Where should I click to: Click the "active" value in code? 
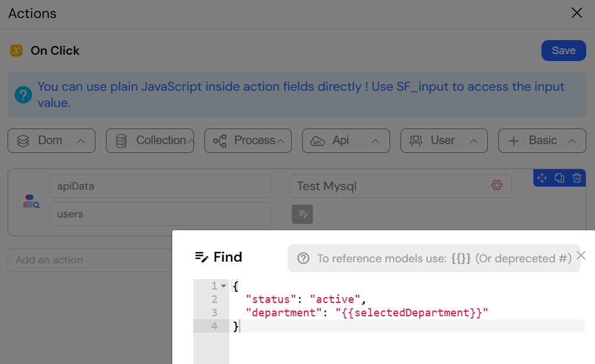[335, 299]
